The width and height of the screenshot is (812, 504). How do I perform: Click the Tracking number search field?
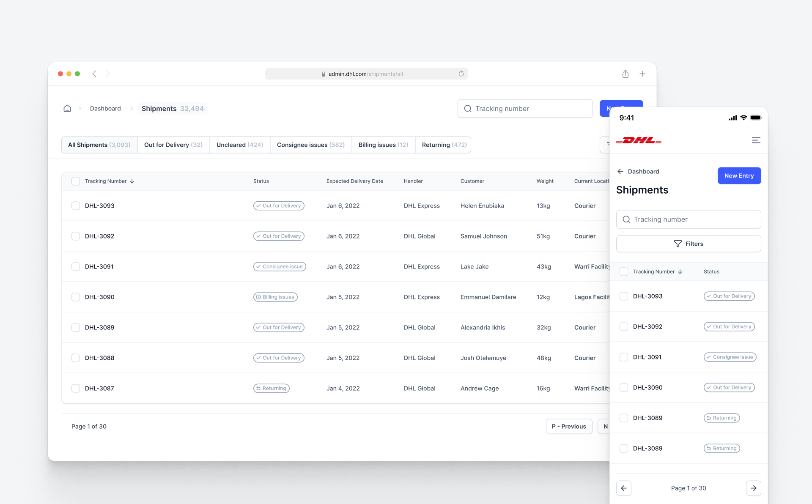click(525, 108)
